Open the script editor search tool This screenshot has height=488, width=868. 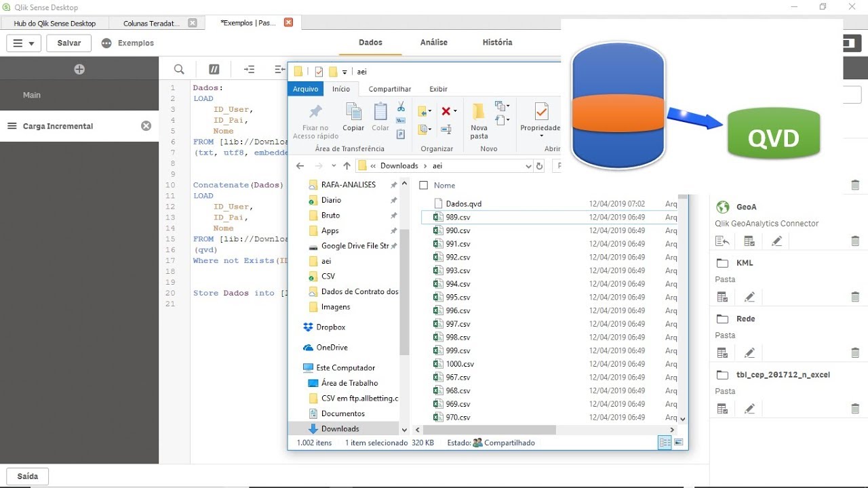pyautogui.click(x=179, y=69)
